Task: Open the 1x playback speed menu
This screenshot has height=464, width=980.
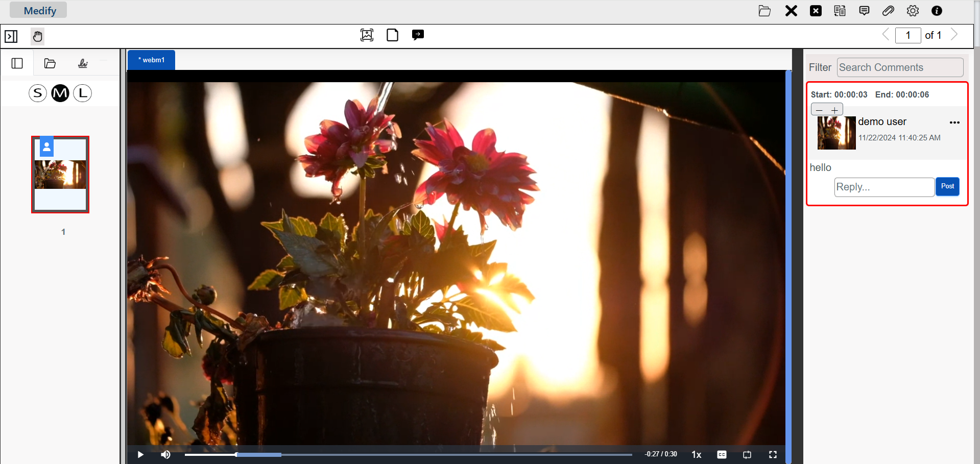Action: click(696, 454)
